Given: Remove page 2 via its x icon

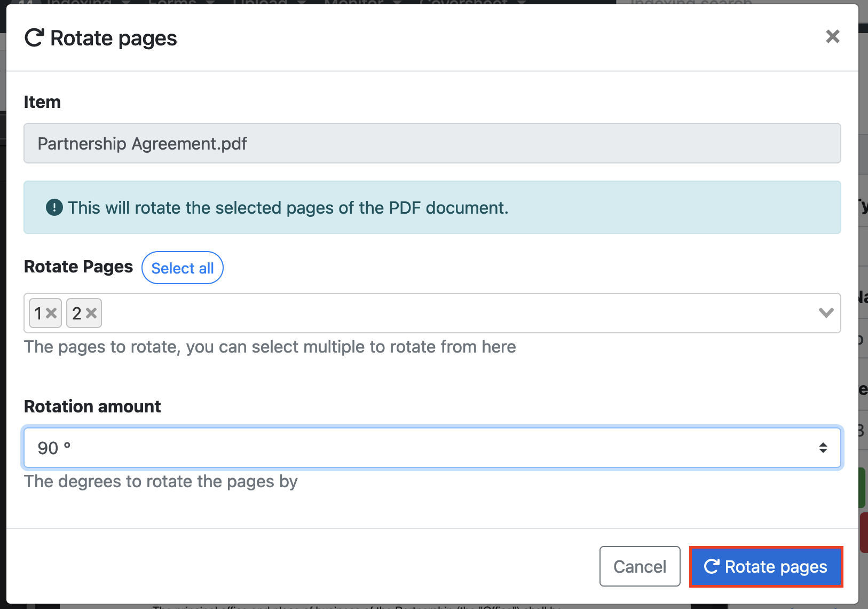Looking at the screenshot, I should click(x=91, y=313).
